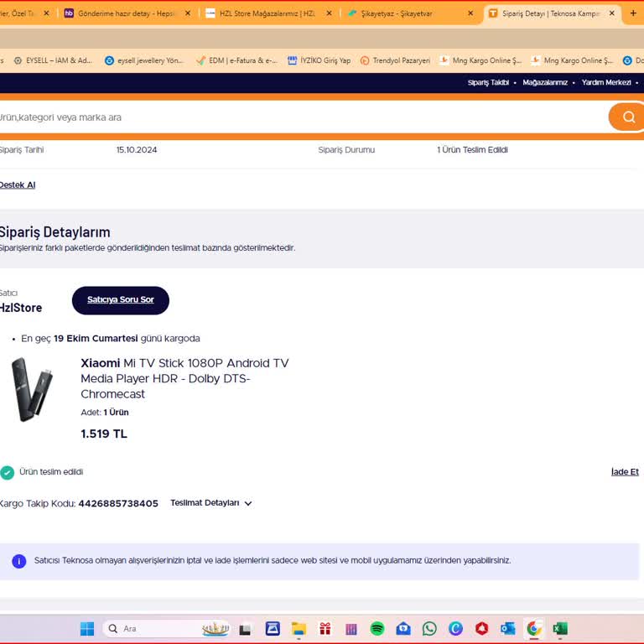The image size is (644, 644).
Task: Open the red hexagon app on taskbar
Action: [482, 628]
